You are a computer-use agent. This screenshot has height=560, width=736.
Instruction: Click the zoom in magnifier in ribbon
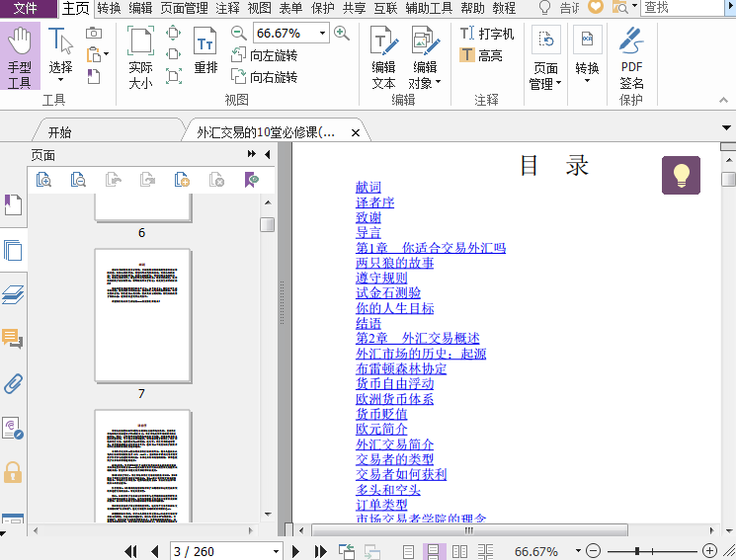pyautogui.click(x=341, y=33)
